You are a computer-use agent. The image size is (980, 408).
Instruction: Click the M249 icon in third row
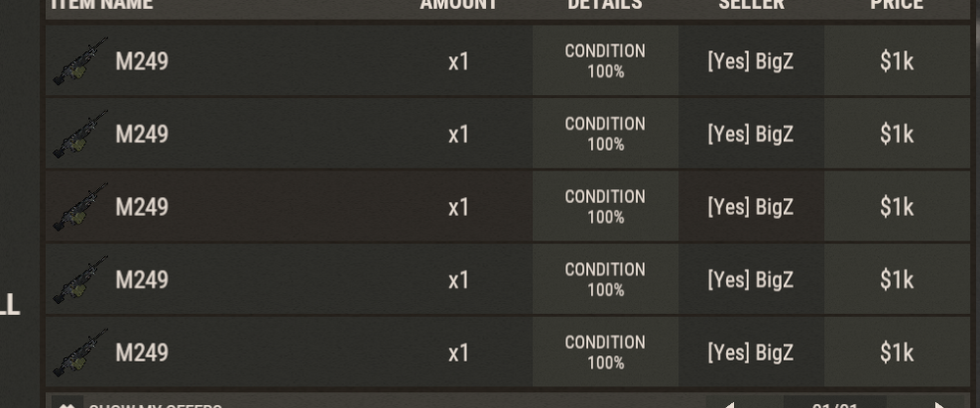point(80,207)
